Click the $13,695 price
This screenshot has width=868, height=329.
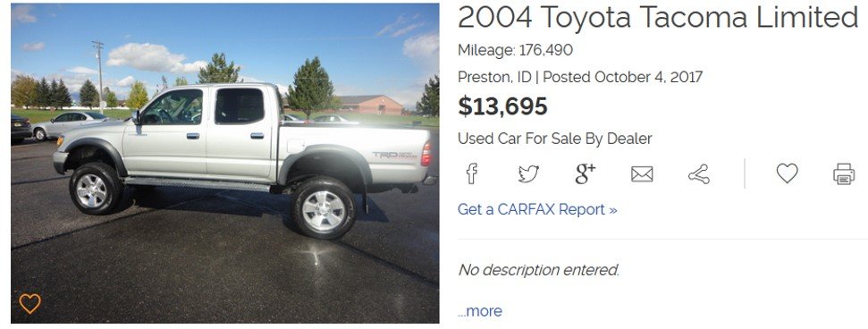tap(502, 107)
